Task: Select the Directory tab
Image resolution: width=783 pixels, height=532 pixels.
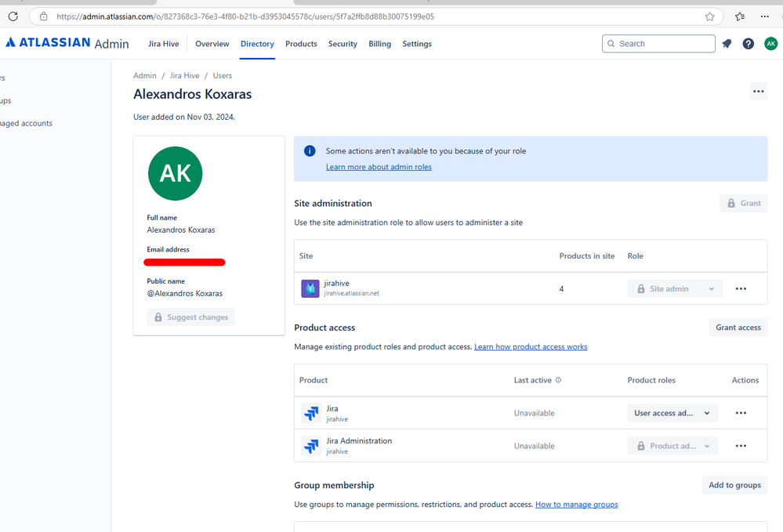Action: 257,44
